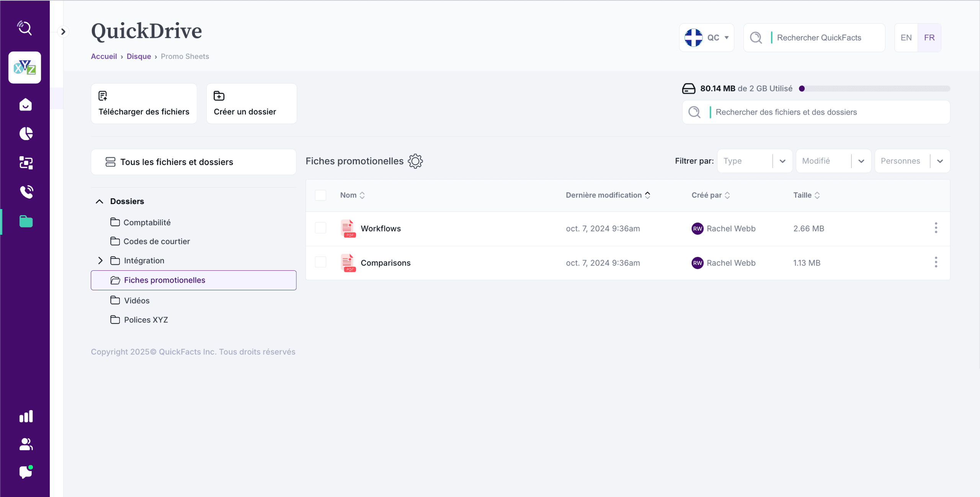The width and height of the screenshot is (980, 497).
Task: Click Télécharger des fichiers button
Action: click(x=144, y=104)
